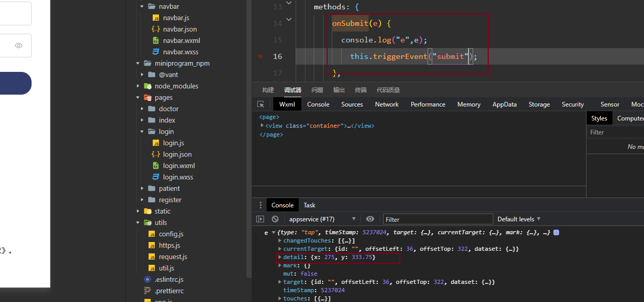Open the appservice (#17) context dropdown
Screen dimensions: 644x302
(322, 219)
